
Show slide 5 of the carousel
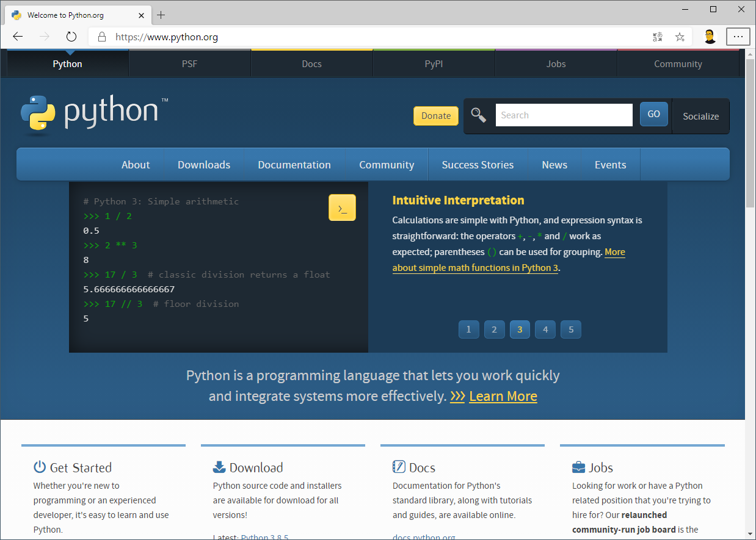(571, 329)
